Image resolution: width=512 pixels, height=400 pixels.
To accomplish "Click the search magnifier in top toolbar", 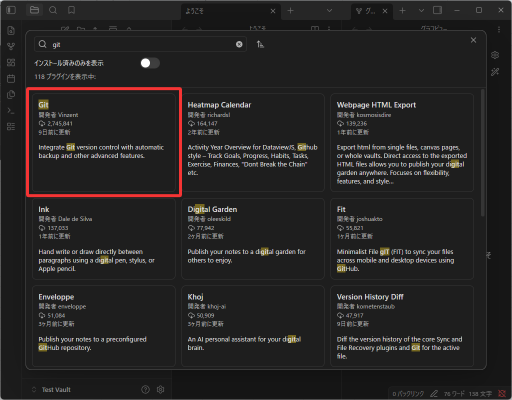I will click(x=53, y=10).
